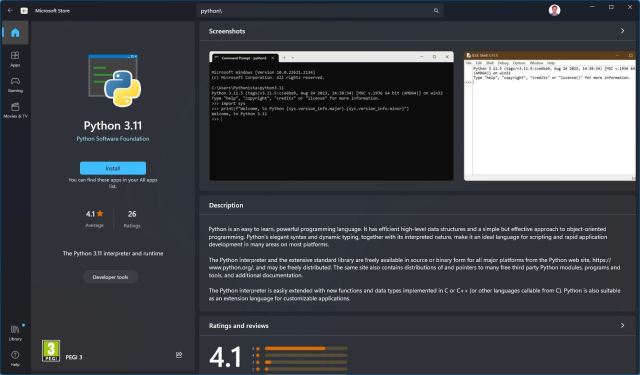Click the large 4.1 rating score

tap(225, 357)
